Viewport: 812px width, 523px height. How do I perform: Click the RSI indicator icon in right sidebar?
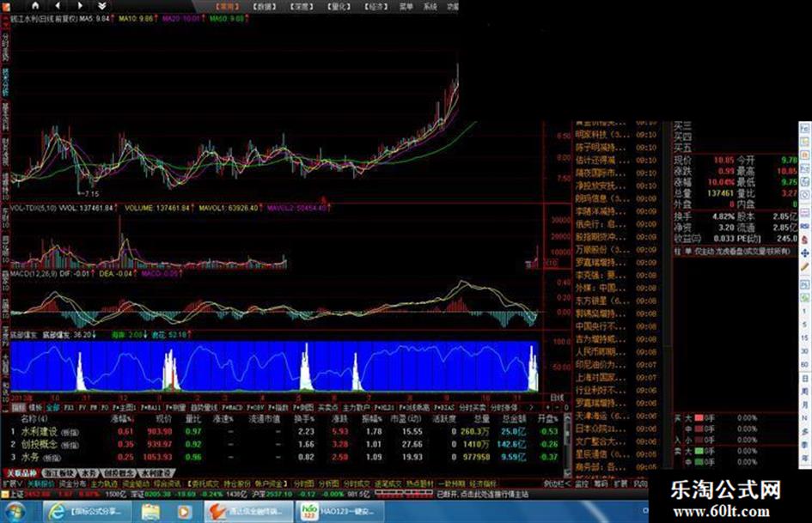805,226
